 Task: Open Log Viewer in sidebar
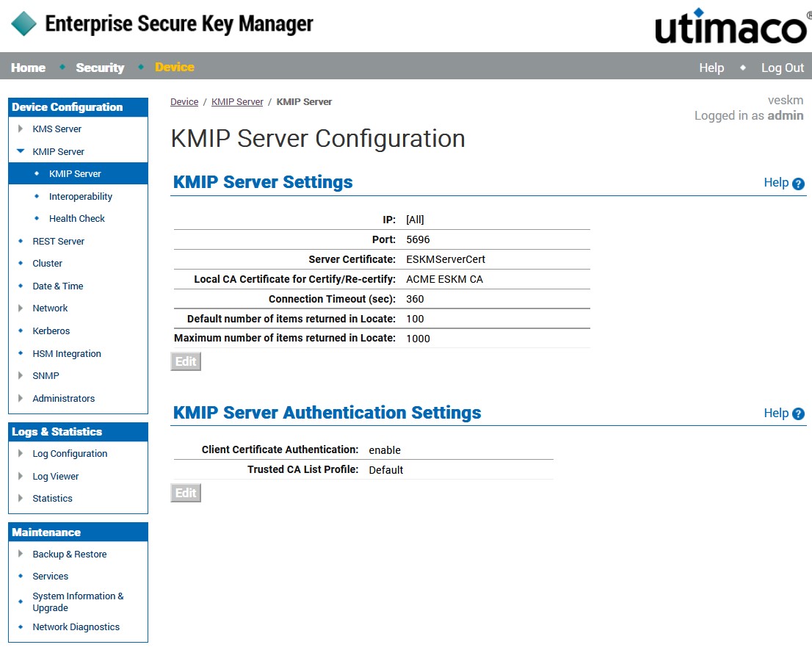[55, 477]
